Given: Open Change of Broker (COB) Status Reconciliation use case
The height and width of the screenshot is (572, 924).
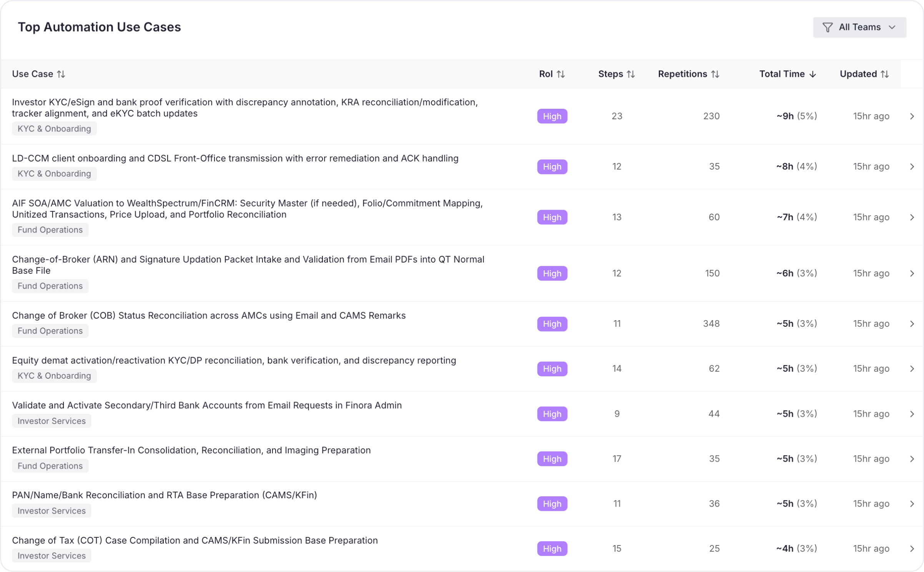Looking at the screenshot, I should pyautogui.click(x=209, y=316).
